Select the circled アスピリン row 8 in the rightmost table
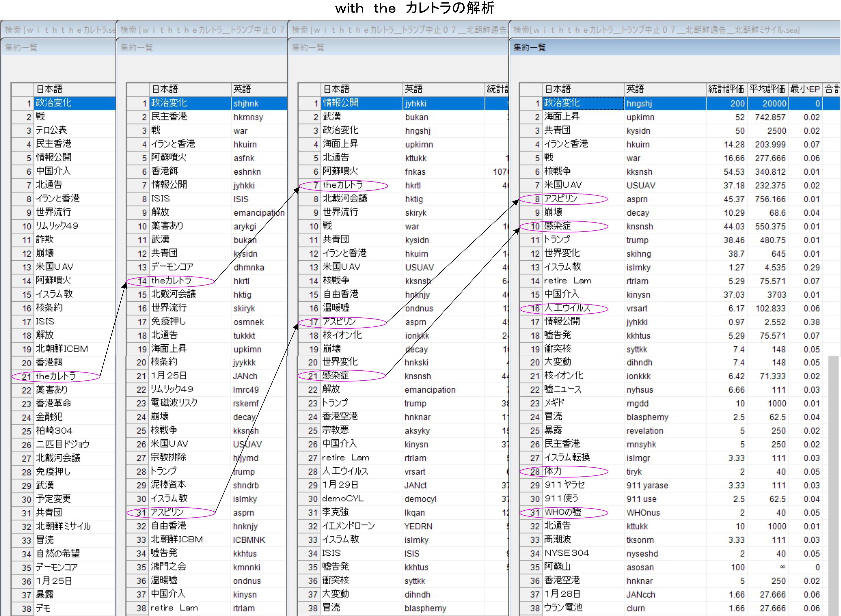The height and width of the screenshot is (616, 841). [560, 199]
